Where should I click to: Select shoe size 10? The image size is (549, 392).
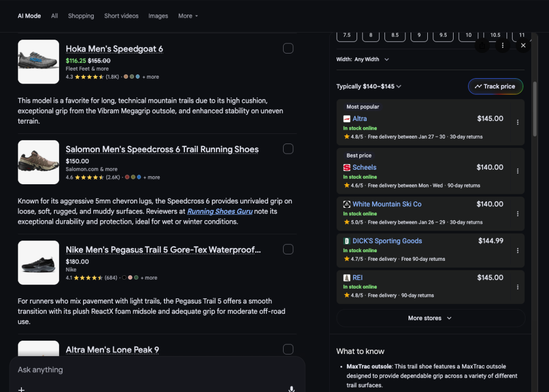point(469,35)
